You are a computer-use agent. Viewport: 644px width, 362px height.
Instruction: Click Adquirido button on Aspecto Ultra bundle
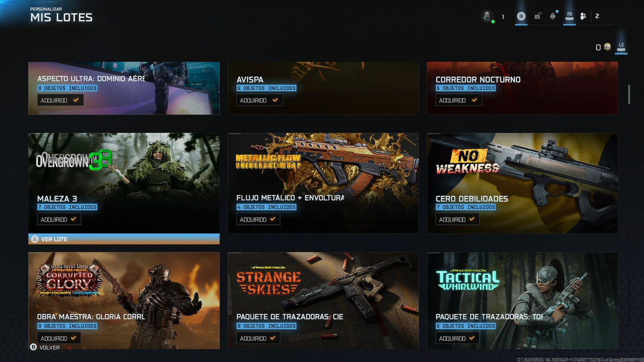pyautogui.click(x=60, y=100)
